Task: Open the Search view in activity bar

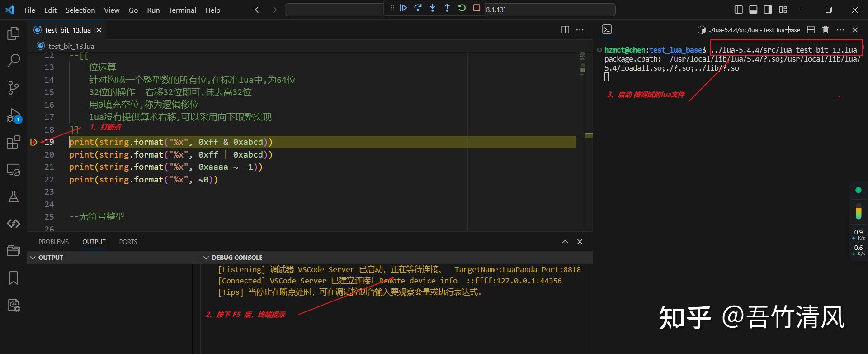Action: coord(14,60)
